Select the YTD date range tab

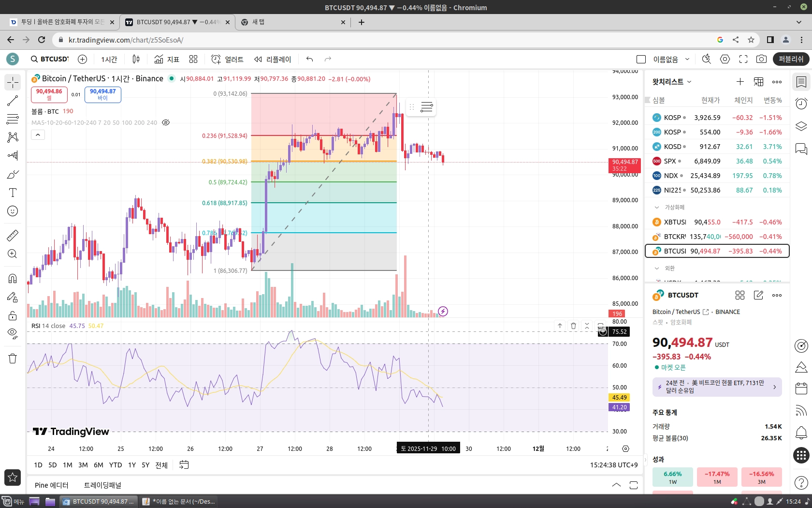click(x=116, y=465)
